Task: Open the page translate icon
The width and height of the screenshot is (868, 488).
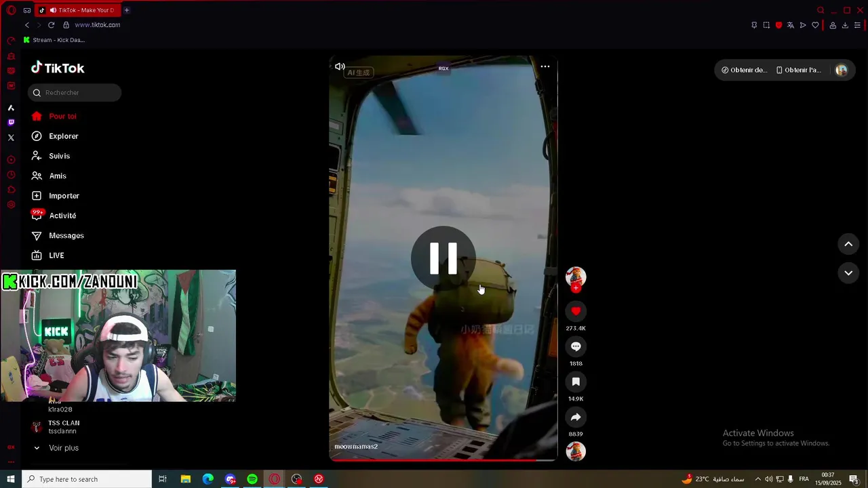Action: 791,25
